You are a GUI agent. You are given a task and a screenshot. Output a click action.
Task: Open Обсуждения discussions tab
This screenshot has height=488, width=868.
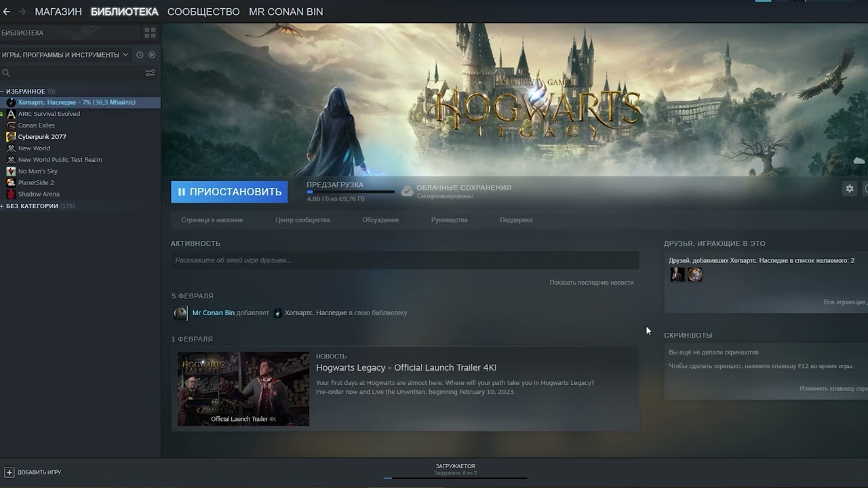(380, 220)
